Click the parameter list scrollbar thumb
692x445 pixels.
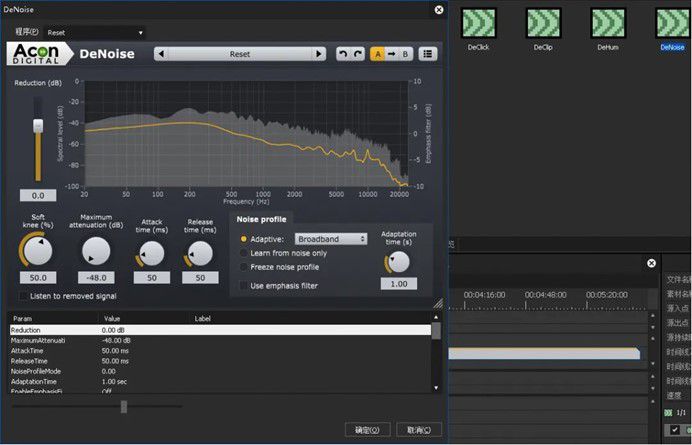pyautogui.click(x=436, y=331)
